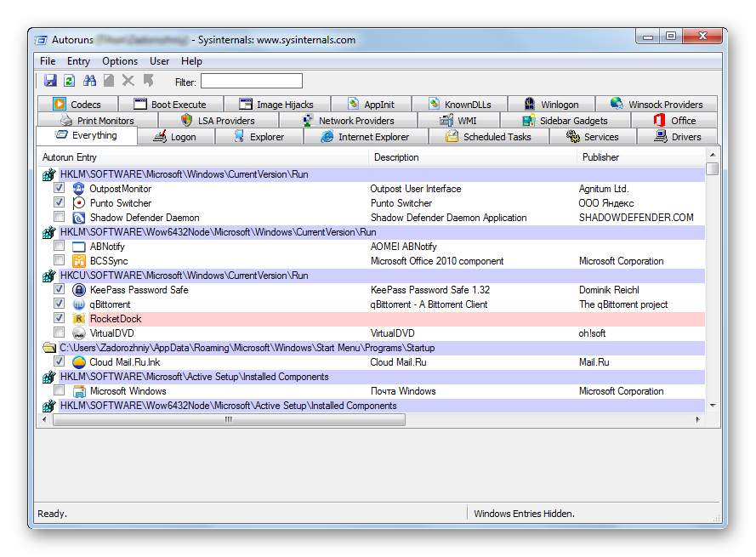Open the Help menu

tap(191, 61)
